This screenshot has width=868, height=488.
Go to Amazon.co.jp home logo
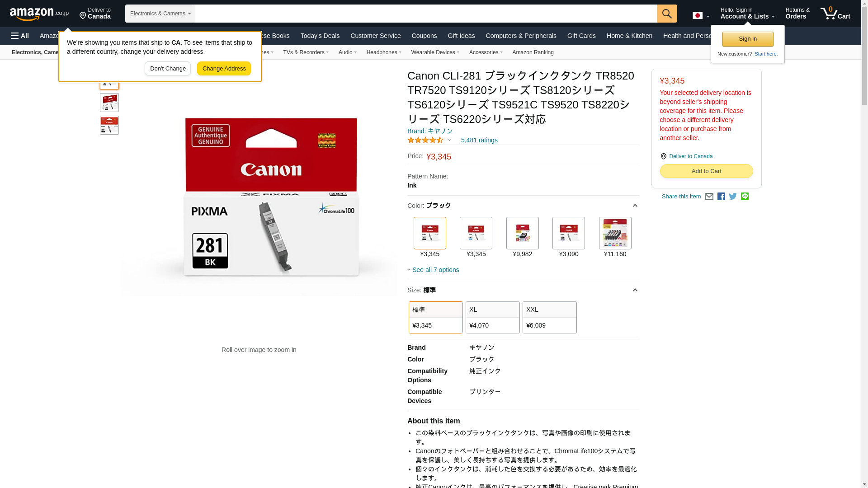pos(39,14)
